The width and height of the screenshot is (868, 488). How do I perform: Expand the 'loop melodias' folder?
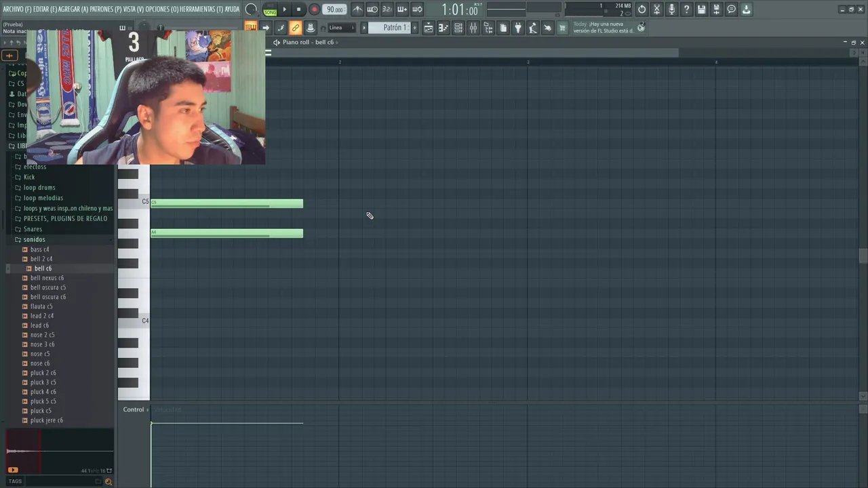(x=43, y=198)
